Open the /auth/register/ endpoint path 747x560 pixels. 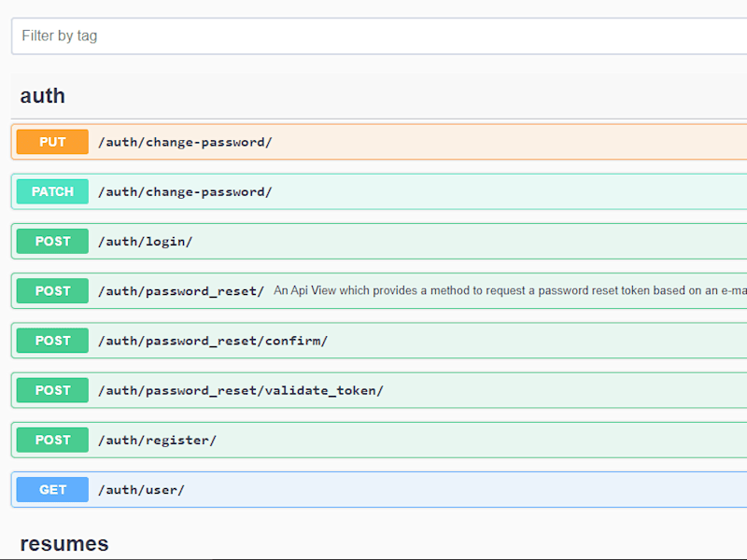click(157, 440)
